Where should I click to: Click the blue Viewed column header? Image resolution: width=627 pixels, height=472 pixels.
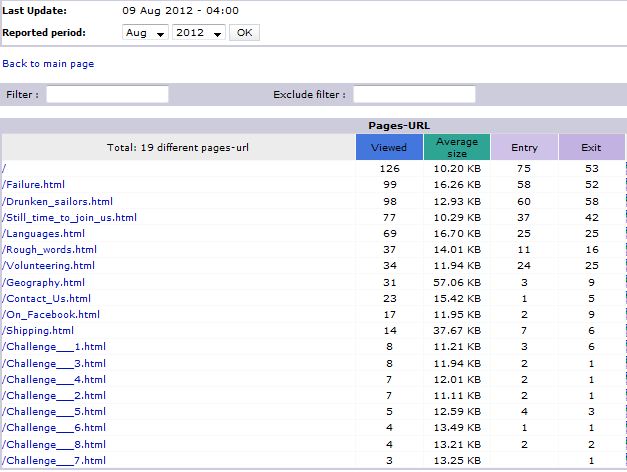point(389,148)
